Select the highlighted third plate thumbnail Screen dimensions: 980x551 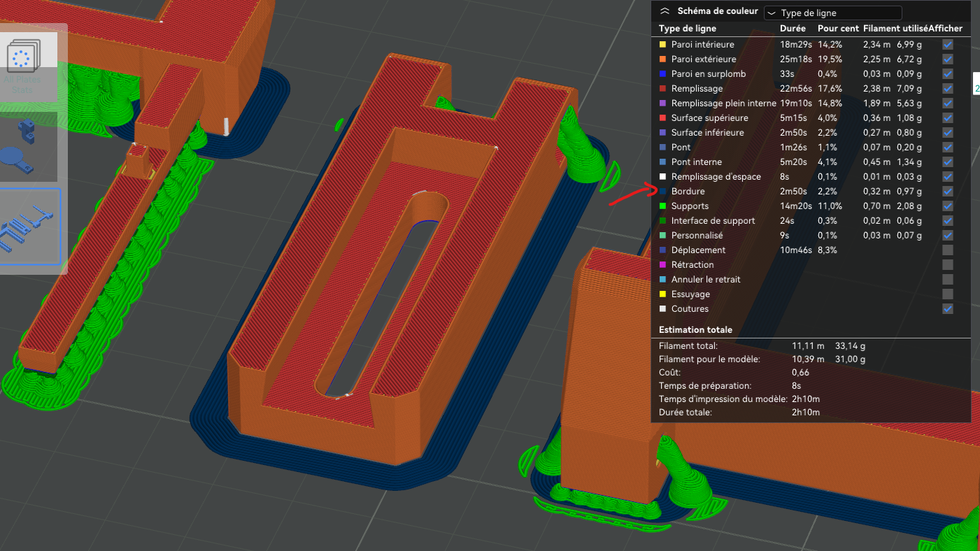28,227
